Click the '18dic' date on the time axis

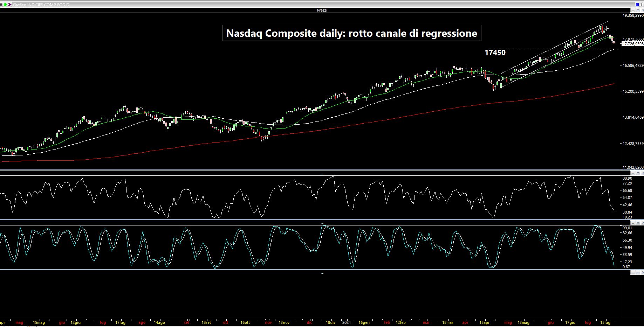331,322
